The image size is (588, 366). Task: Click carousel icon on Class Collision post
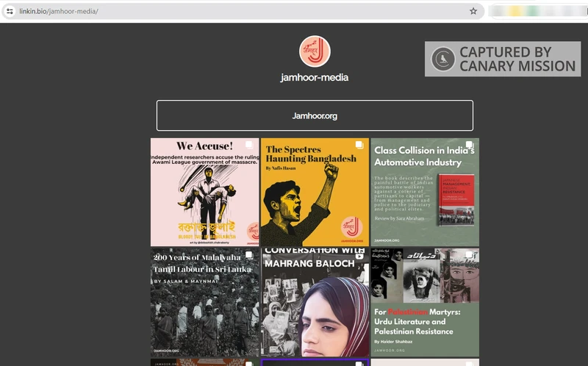[x=469, y=144]
